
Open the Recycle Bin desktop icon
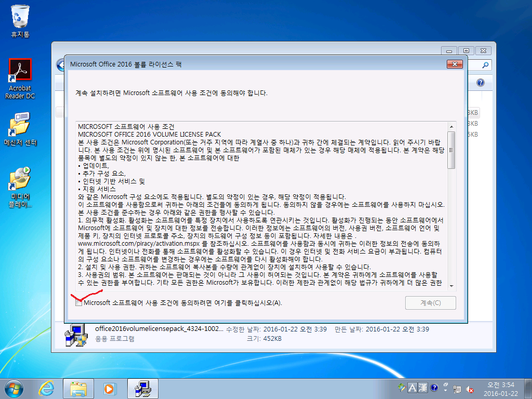point(20,21)
